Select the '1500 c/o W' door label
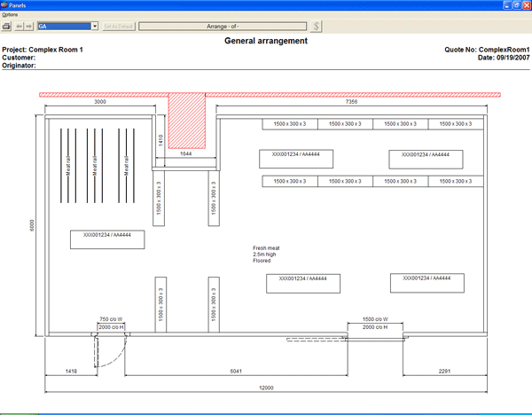Image resolution: width=532 pixels, height=415 pixels. point(380,319)
